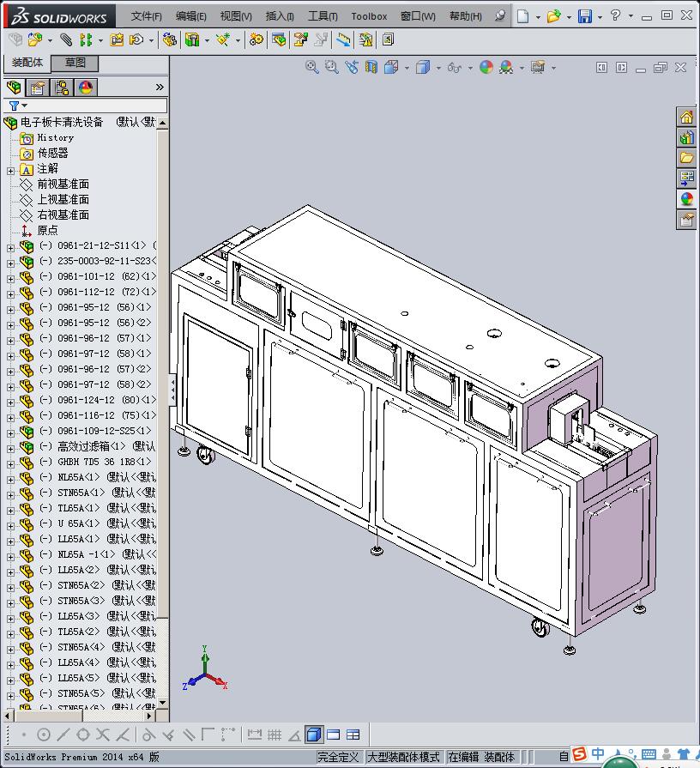Viewport: 700px width, 768px height.
Task: Click the Assembly Features icon
Action: click(x=192, y=39)
